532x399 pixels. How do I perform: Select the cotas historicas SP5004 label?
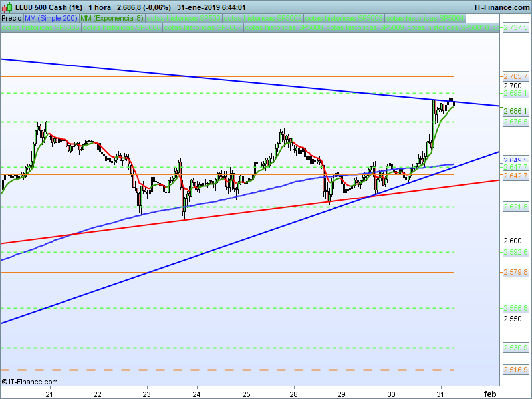click(x=425, y=18)
